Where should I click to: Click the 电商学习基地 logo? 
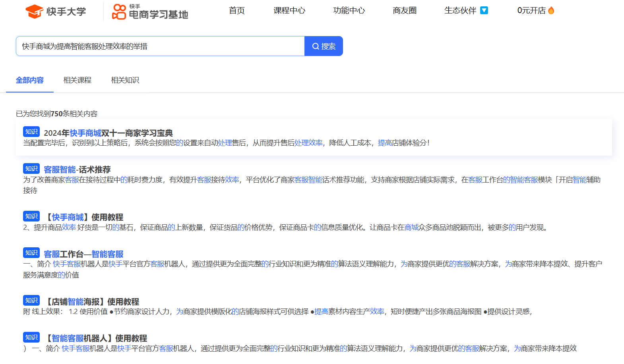coord(150,12)
